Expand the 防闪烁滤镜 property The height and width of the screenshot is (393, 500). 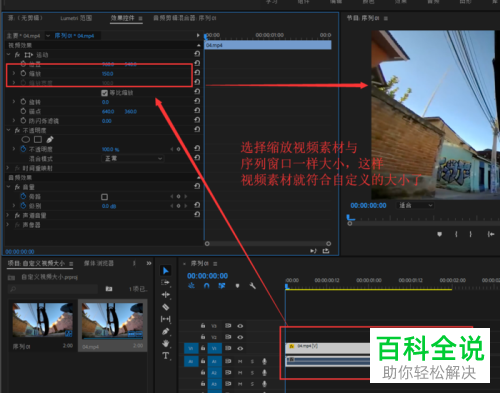14,120
